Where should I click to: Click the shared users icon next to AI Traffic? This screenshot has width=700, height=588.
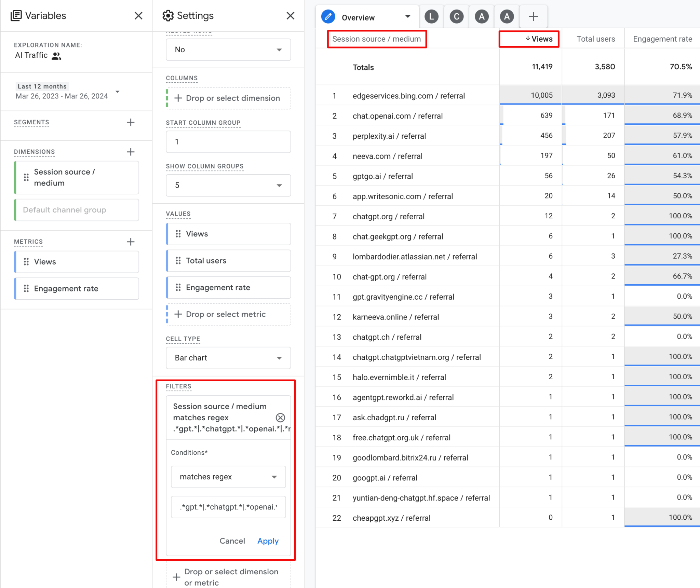[x=56, y=56]
